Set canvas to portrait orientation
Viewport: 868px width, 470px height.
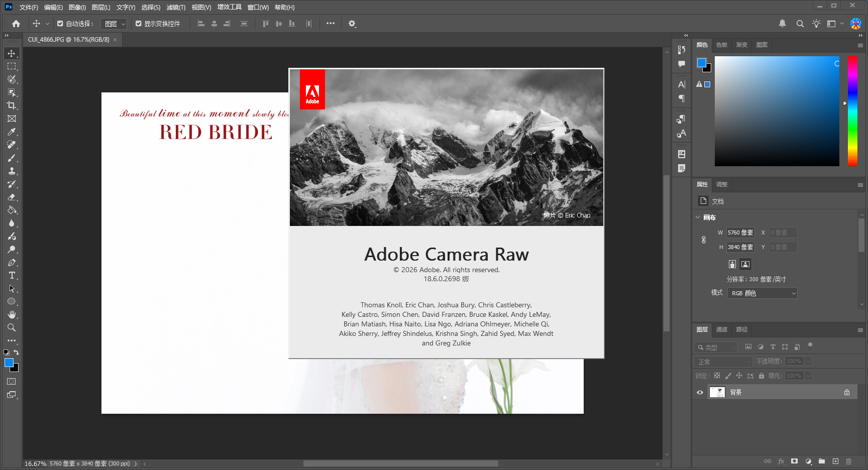pos(732,264)
